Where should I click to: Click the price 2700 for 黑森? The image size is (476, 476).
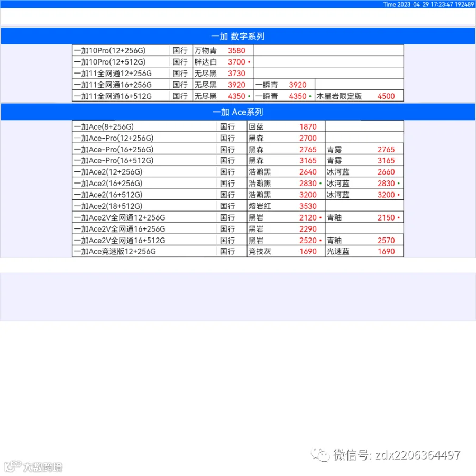[x=308, y=138]
